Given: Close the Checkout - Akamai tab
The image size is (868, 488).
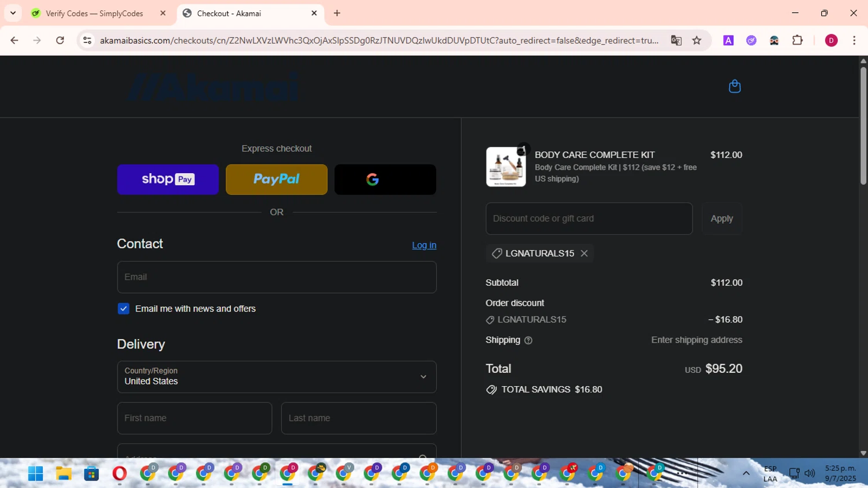Looking at the screenshot, I should (x=314, y=13).
